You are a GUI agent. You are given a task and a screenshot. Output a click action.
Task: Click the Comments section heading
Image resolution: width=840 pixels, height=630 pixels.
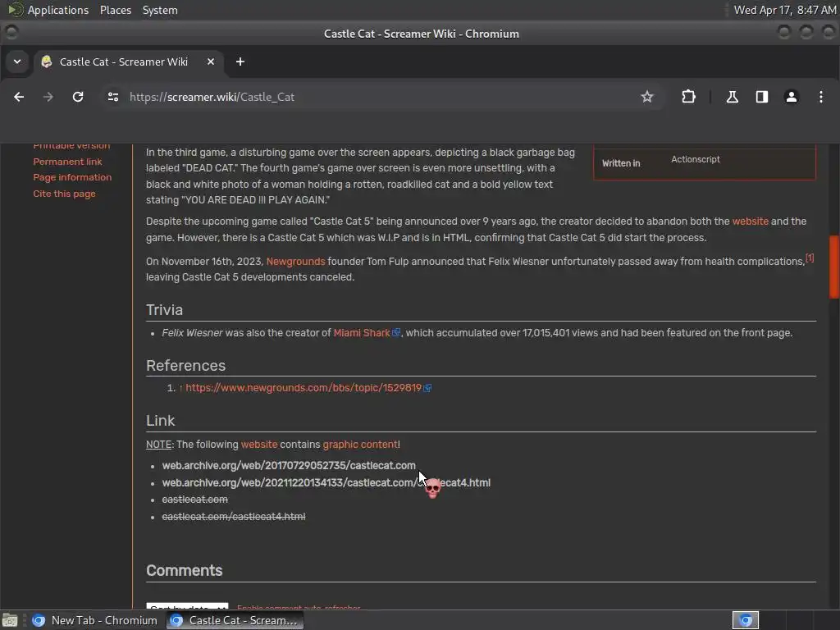[x=185, y=571]
